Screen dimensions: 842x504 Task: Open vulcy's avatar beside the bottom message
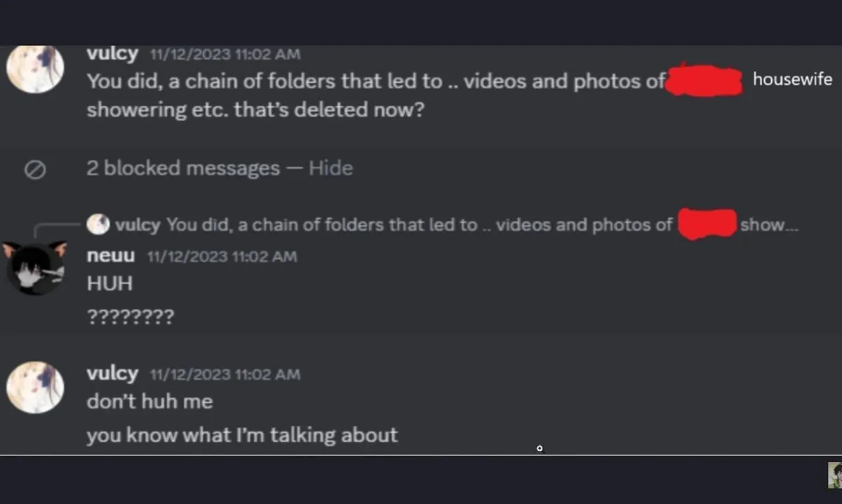[x=35, y=386]
